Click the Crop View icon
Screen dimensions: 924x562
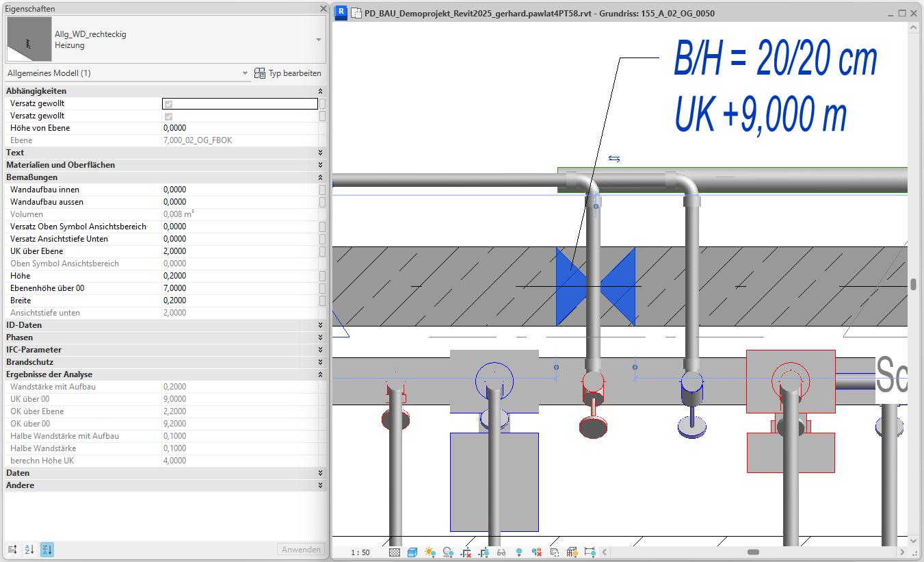(466, 552)
